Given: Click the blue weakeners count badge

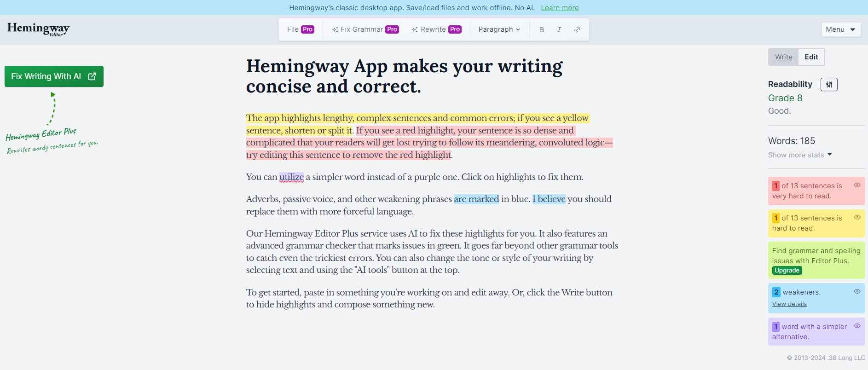Looking at the screenshot, I should [x=776, y=292].
